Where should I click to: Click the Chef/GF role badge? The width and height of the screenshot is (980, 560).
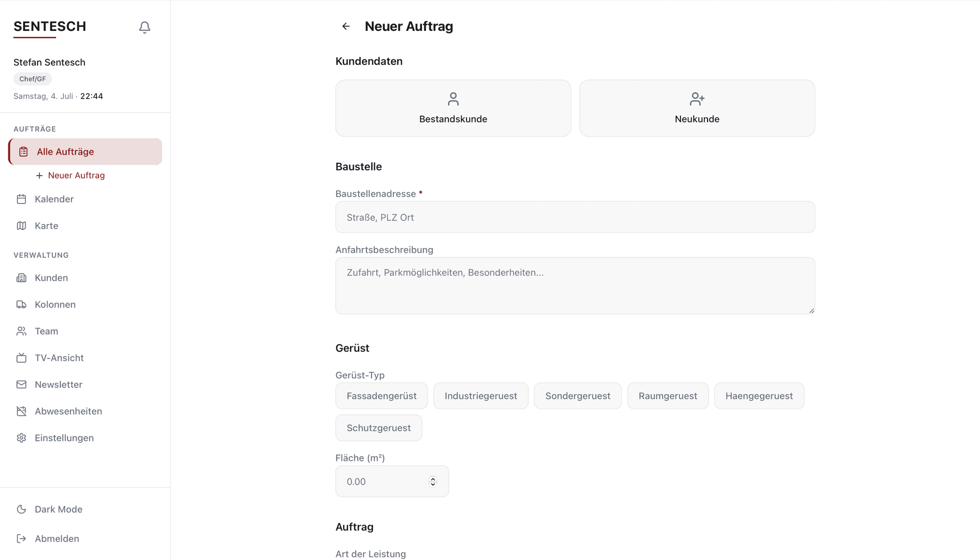click(x=33, y=79)
